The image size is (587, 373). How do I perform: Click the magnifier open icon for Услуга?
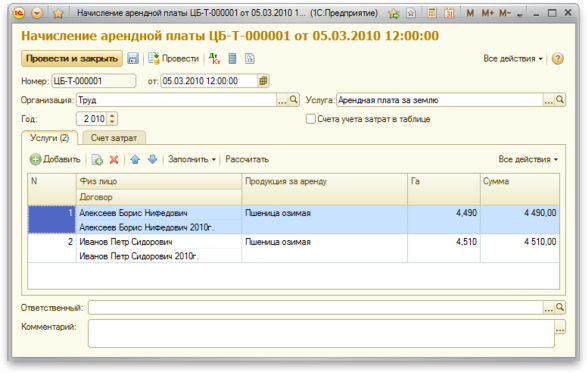tap(560, 100)
